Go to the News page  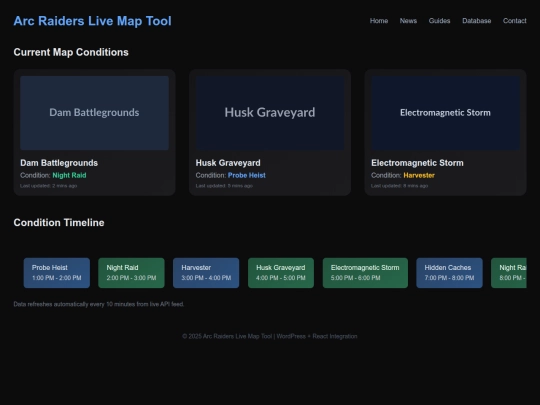[x=408, y=21]
